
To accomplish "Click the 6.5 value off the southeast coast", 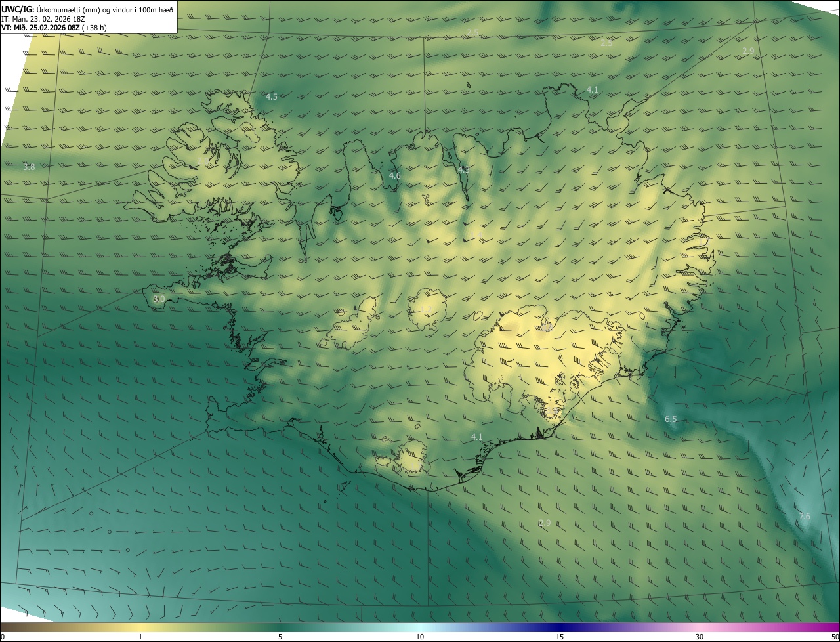I will (671, 419).
